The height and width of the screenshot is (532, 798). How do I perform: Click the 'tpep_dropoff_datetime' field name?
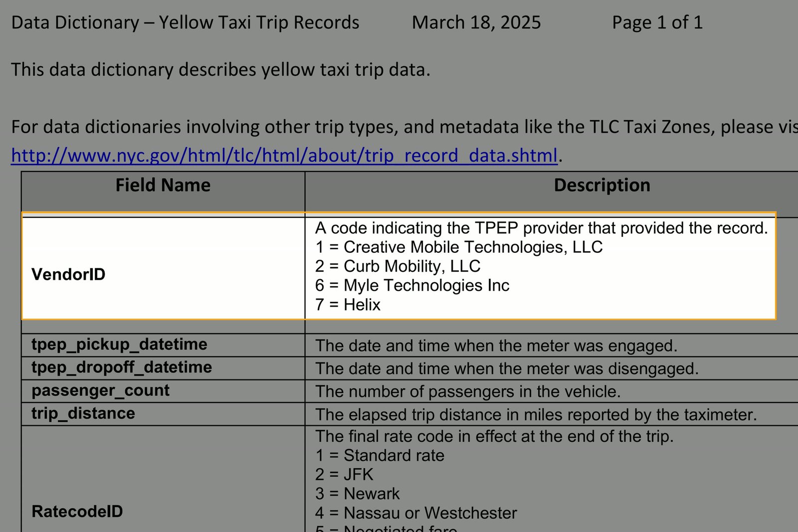pyautogui.click(x=122, y=367)
